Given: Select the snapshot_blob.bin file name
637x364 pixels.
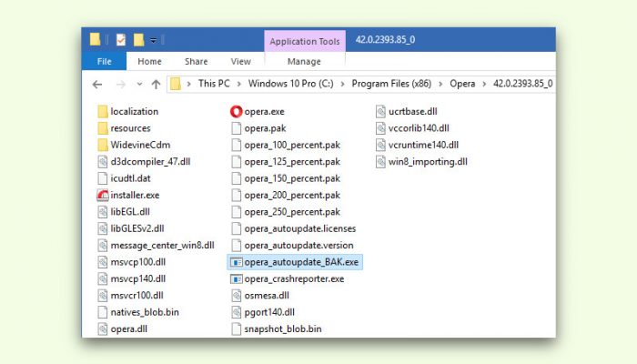Looking at the screenshot, I should click(283, 329).
